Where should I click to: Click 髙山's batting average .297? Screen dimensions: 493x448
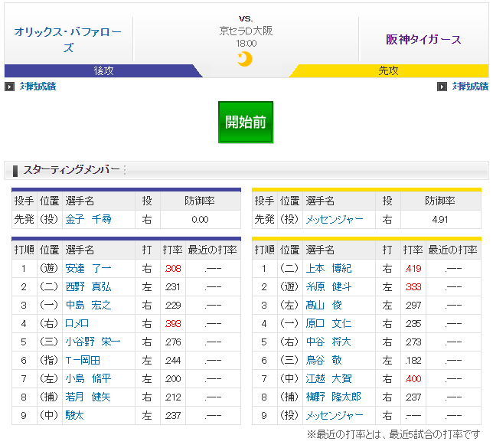point(413,305)
